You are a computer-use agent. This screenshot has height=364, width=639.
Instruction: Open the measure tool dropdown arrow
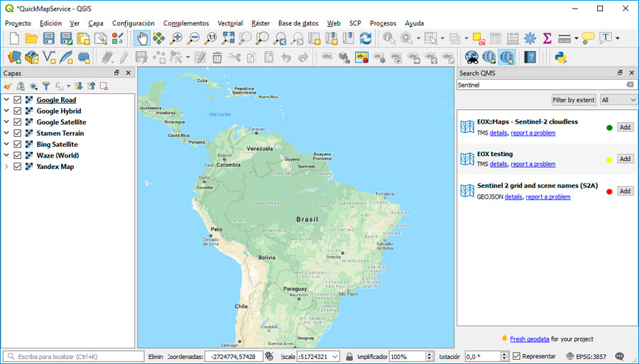tap(576, 39)
